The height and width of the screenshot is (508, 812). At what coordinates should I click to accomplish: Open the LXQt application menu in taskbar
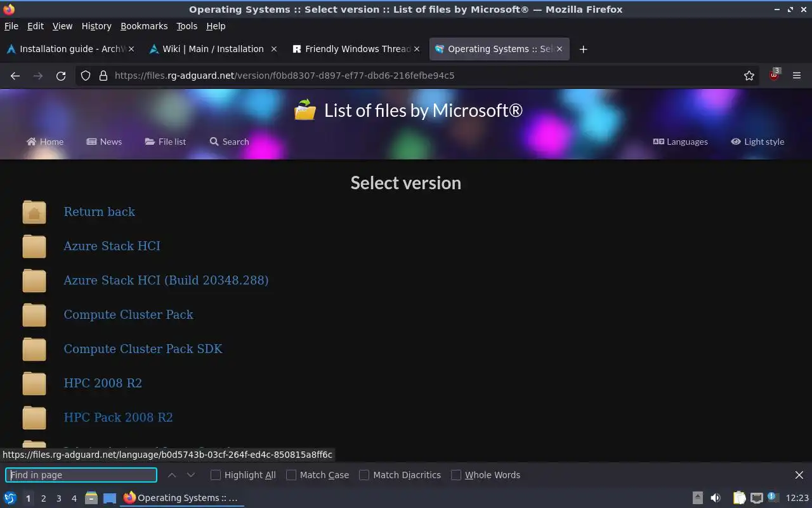[x=10, y=498]
